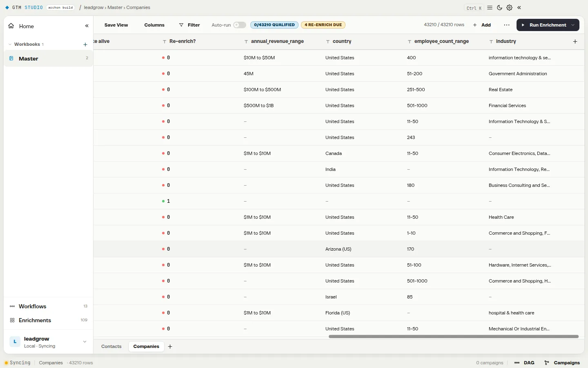Click the industry cell 'hospital & health care'
588x368 pixels.
[x=511, y=313]
